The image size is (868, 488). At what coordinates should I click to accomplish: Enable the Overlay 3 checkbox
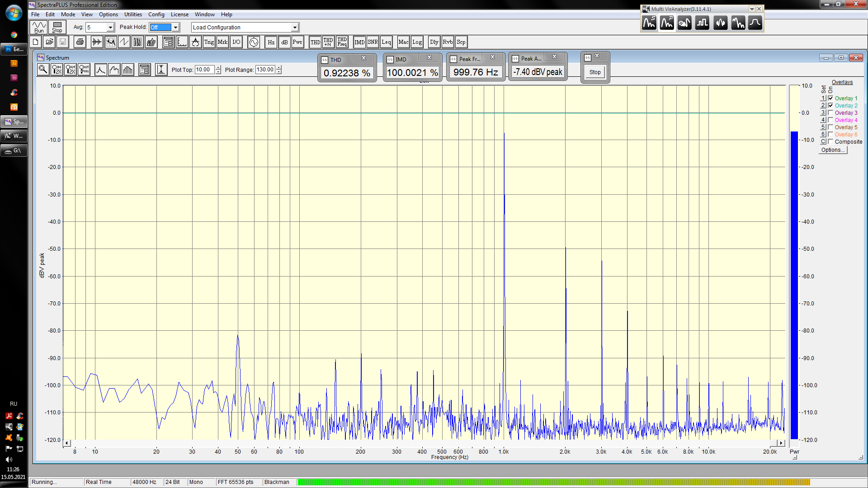(830, 113)
